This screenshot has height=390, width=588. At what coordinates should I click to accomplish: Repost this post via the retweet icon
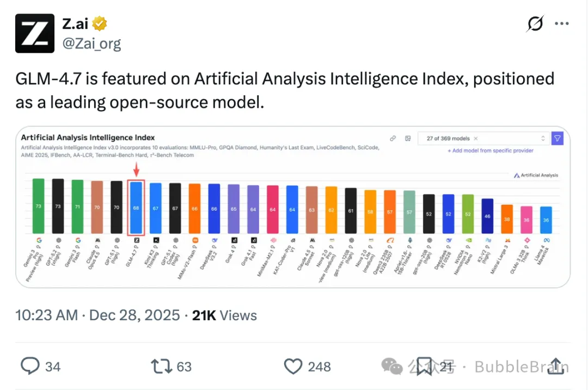click(161, 366)
